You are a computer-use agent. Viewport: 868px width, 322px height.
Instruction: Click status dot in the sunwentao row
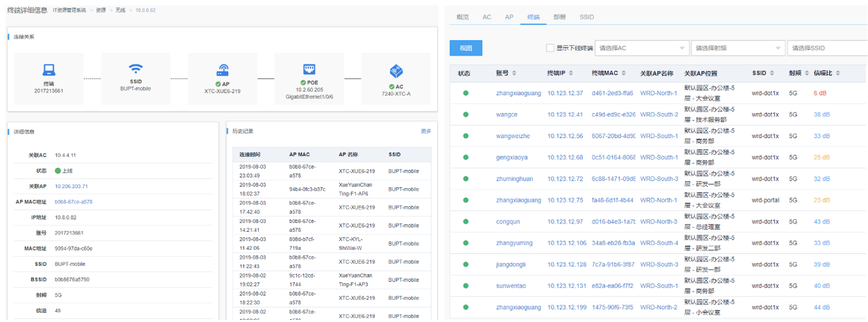[466, 286]
